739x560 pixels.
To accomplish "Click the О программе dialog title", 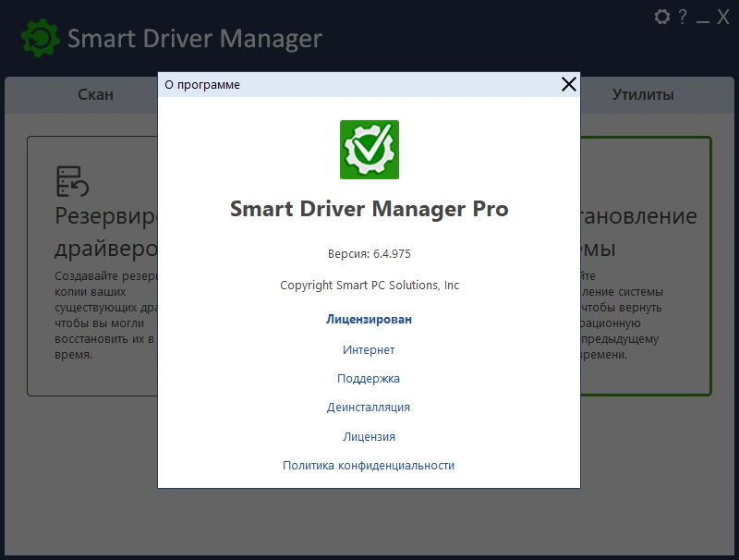I will (202, 85).
